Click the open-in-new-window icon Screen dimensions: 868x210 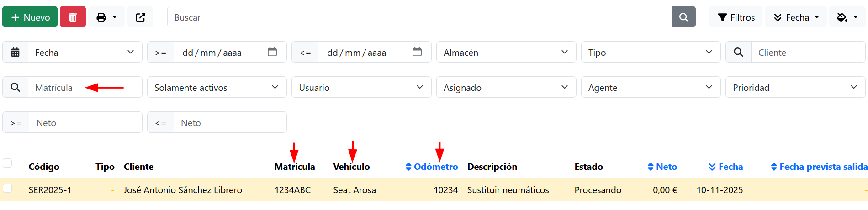pos(140,17)
